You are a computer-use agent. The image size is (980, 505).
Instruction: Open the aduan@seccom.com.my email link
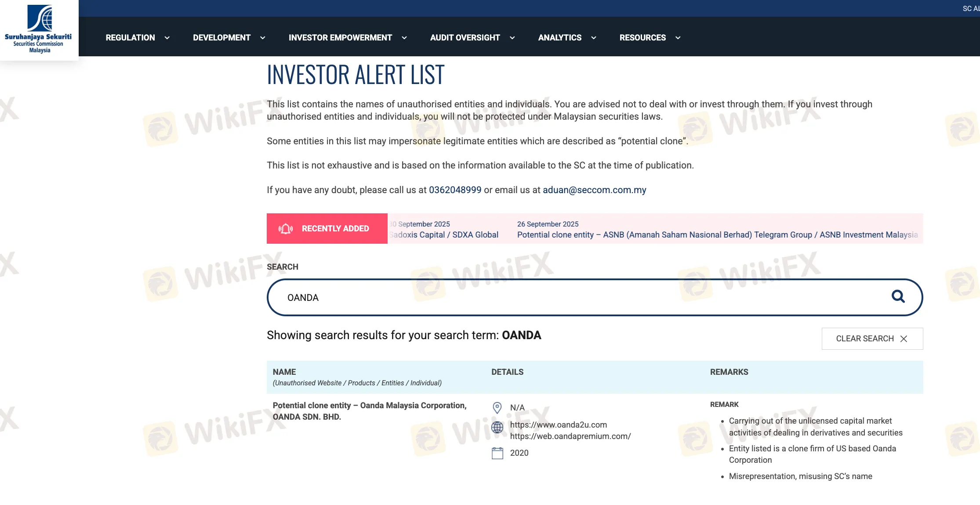click(594, 190)
